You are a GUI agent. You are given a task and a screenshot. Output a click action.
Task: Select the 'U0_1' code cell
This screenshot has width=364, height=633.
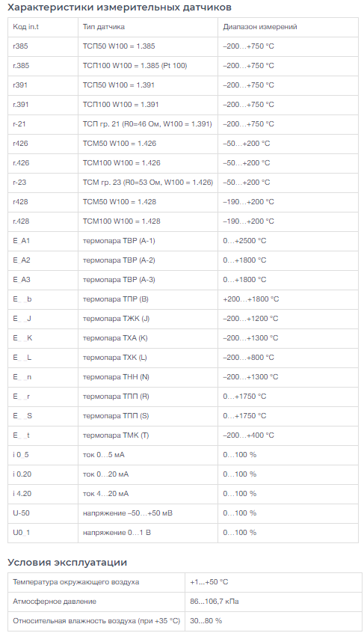point(43,533)
